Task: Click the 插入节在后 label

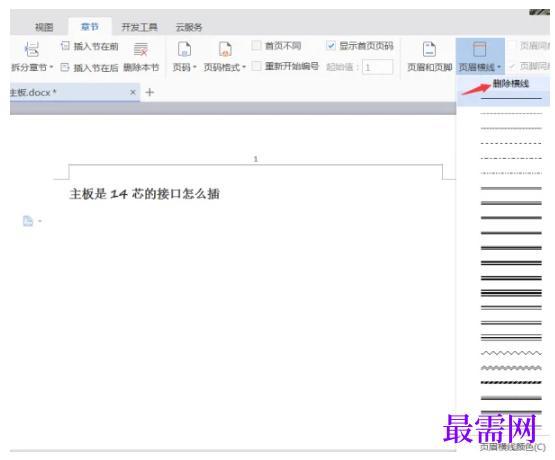Action: coord(96,68)
